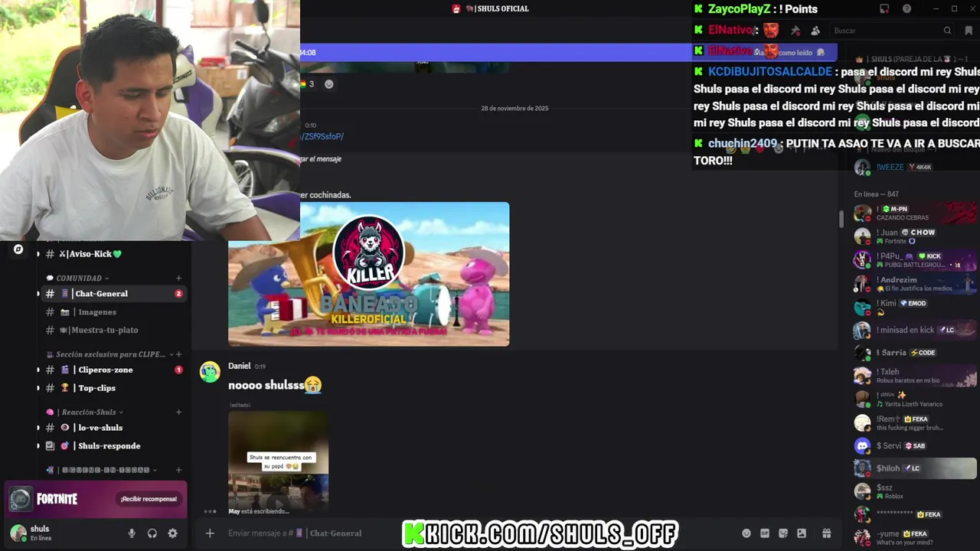Image resolution: width=980 pixels, height=551 pixels.
Task: Collapse the COMUNIDAD category
Action: pyautogui.click(x=77, y=278)
